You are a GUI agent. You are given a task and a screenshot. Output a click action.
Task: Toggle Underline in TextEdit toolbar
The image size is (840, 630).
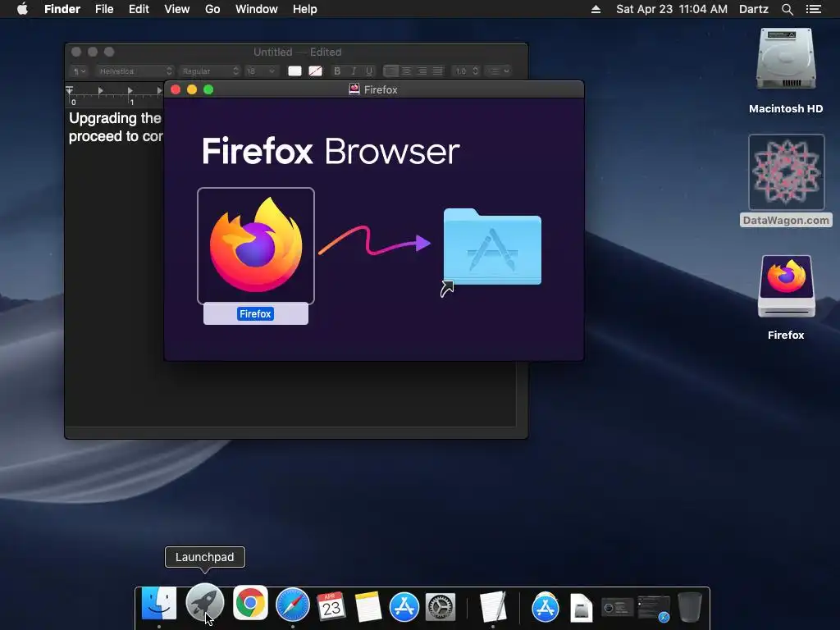368,71
